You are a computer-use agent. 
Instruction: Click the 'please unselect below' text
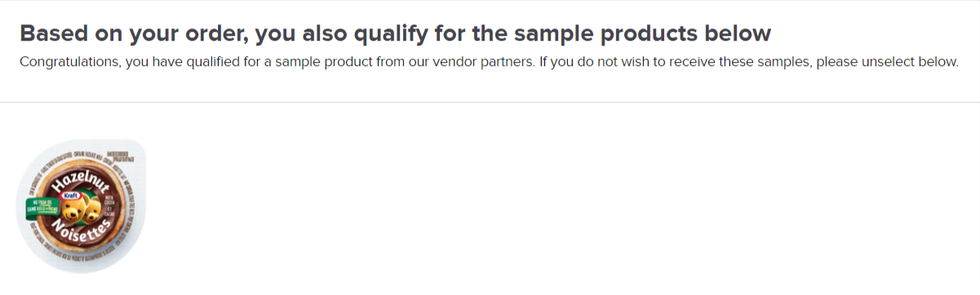(886, 62)
